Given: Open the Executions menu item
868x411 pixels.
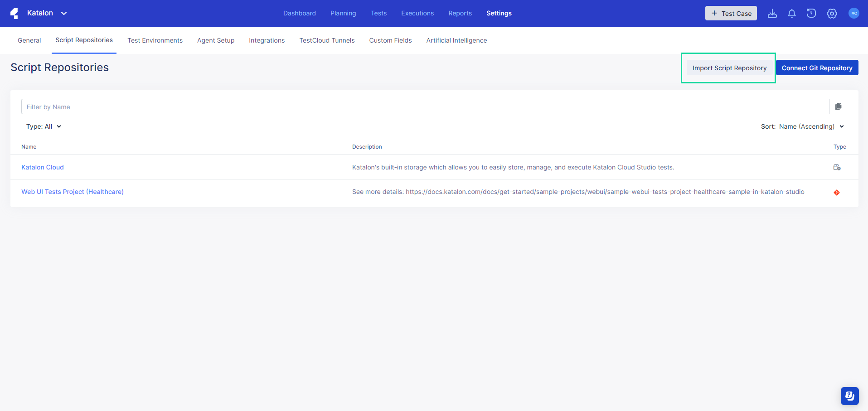Looking at the screenshot, I should pos(417,13).
